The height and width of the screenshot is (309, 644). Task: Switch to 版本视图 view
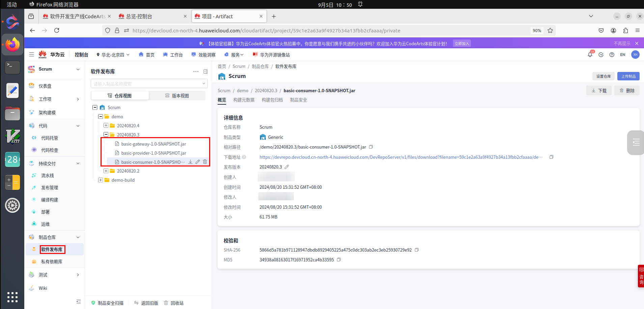tap(177, 96)
